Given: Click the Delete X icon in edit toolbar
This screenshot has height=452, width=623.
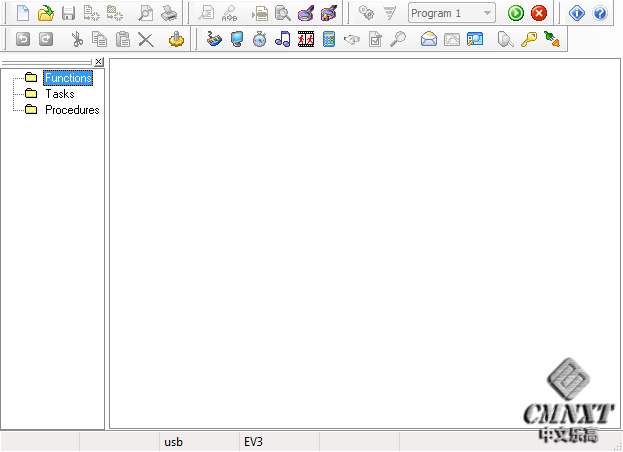Looking at the screenshot, I should tap(146, 39).
